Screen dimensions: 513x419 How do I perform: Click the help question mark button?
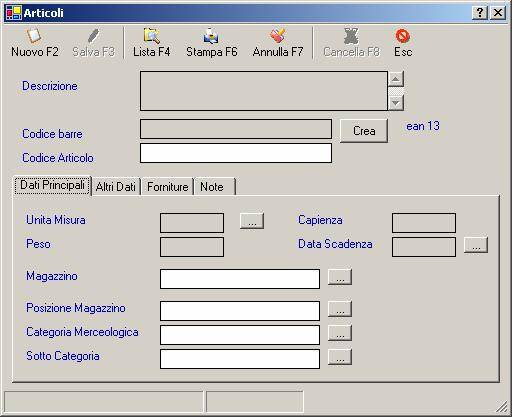point(480,13)
